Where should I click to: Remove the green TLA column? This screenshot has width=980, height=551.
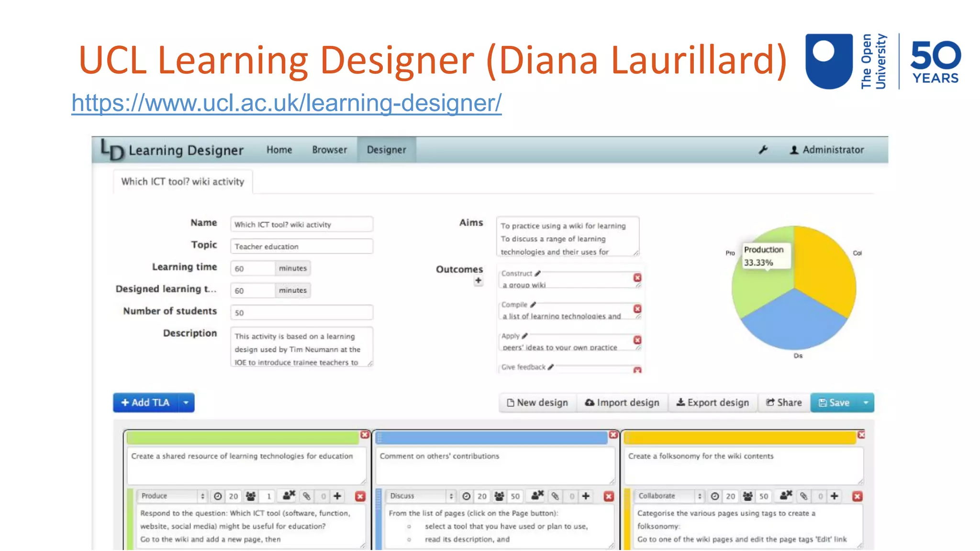tap(365, 435)
